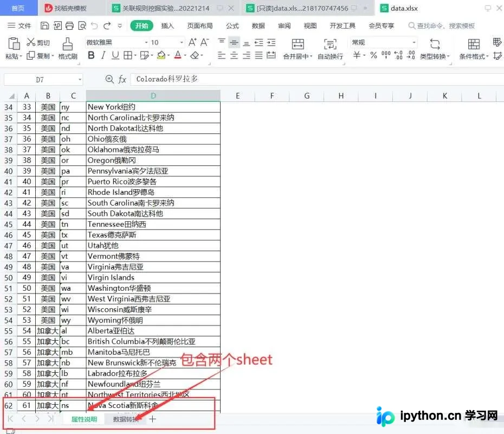Image resolution: width=504 pixels, height=434 pixels.
Task: Increase font size with A+ icon
Action: [x=192, y=42]
